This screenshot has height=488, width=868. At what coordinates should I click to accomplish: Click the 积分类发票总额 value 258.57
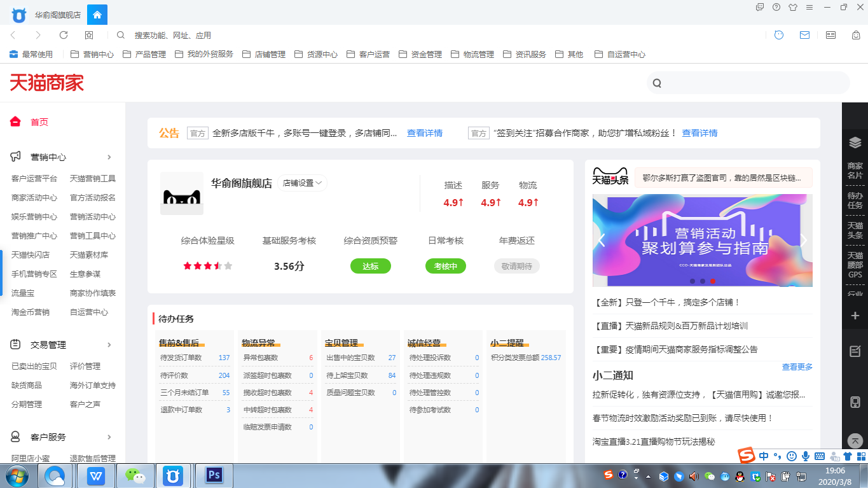click(x=551, y=358)
